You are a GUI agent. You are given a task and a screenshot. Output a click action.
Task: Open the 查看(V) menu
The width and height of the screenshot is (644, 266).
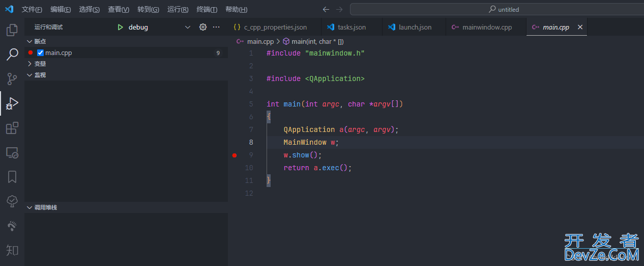119,9
